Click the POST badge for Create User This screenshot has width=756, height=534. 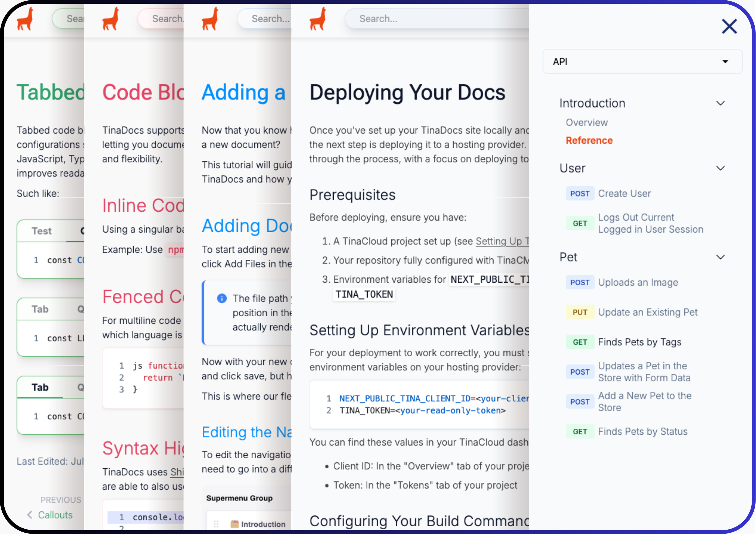click(580, 193)
